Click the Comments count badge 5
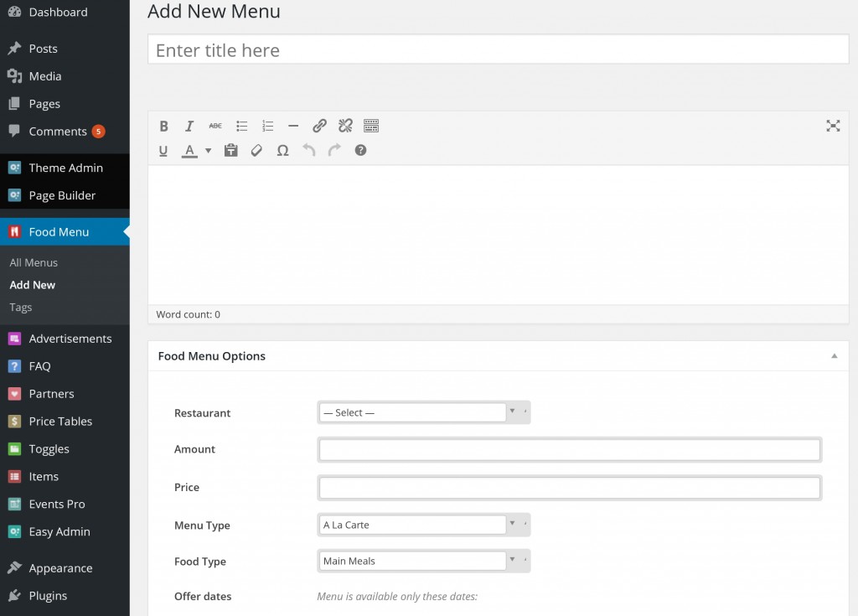This screenshot has height=616, width=858. point(99,132)
